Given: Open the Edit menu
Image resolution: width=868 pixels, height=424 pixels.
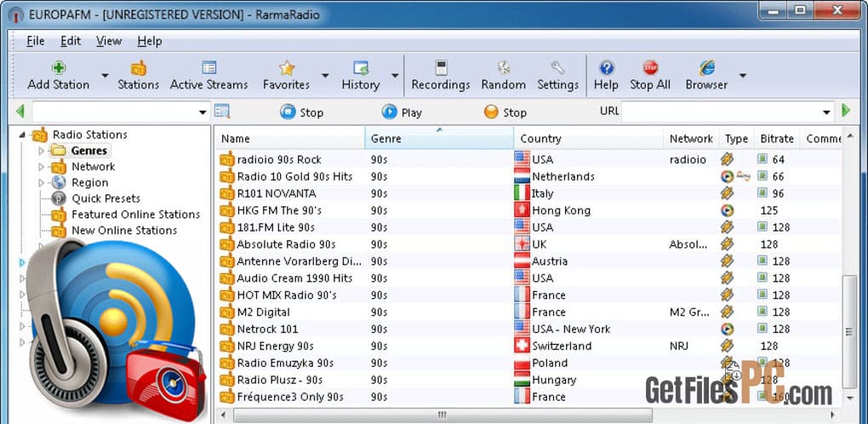Looking at the screenshot, I should coord(71,41).
